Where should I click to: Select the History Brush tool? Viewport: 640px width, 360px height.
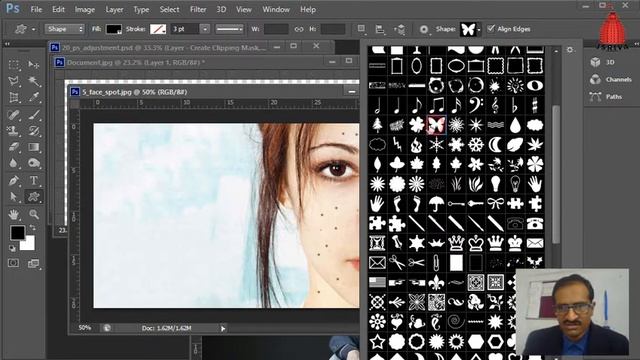tap(33, 131)
